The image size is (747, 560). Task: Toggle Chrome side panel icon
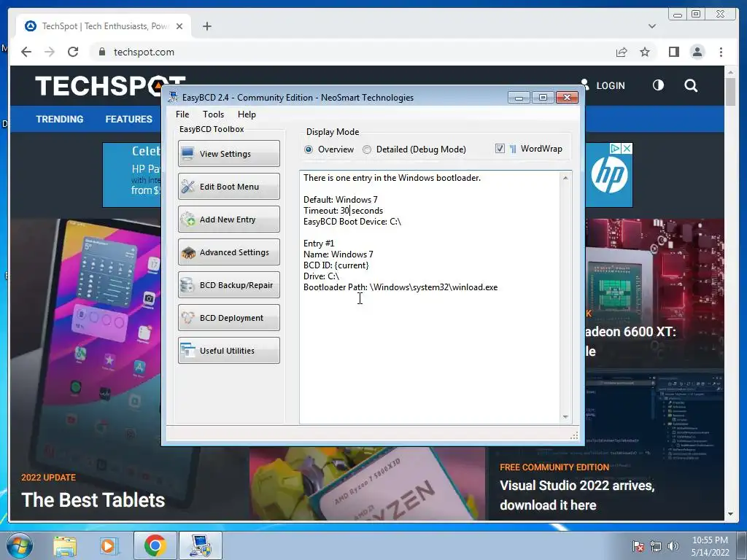pyautogui.click(x=673, y=52)
